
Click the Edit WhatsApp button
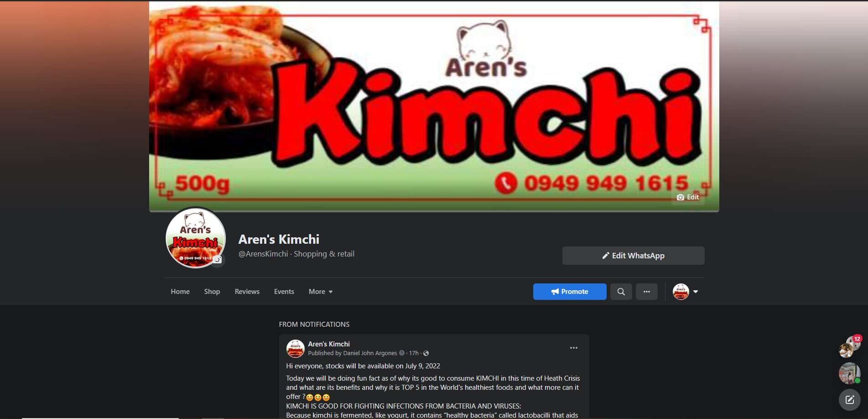(633, 256)
